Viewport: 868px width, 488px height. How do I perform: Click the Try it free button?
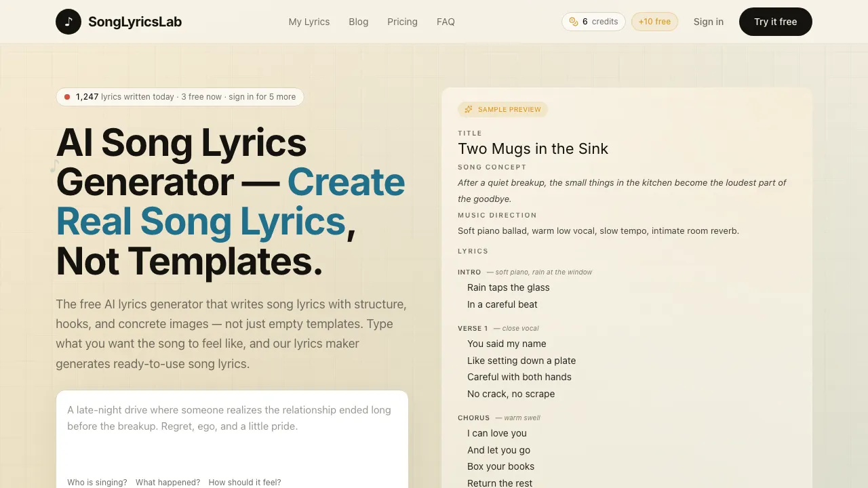[776, 22]
